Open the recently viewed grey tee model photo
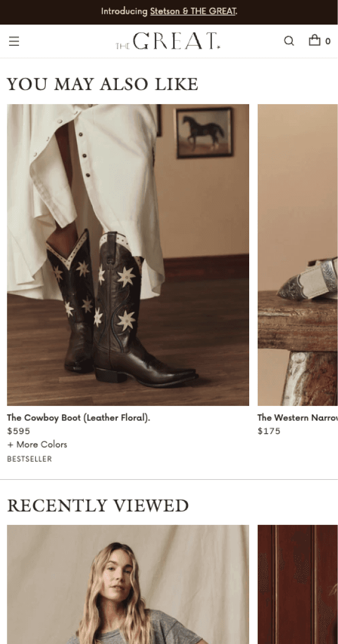 pyautogui.click(x=128, y=584)
